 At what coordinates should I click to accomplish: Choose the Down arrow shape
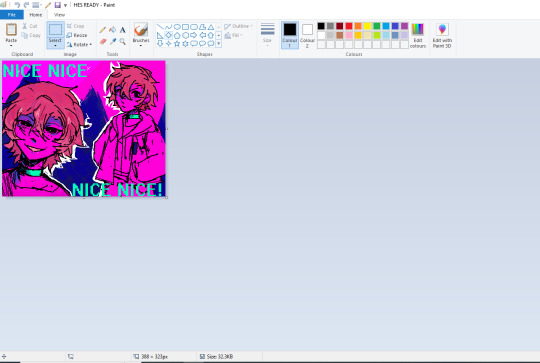tap(160, 43)
